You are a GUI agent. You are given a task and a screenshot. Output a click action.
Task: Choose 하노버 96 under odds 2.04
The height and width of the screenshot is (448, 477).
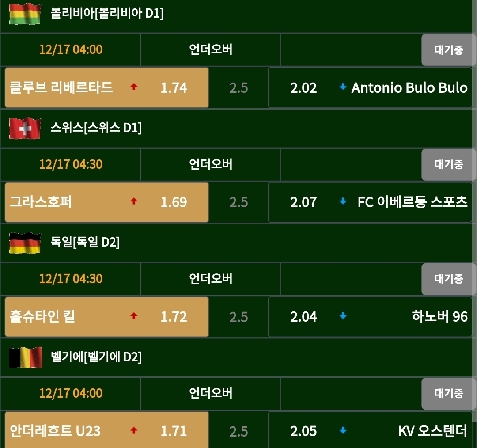[370, 317]
